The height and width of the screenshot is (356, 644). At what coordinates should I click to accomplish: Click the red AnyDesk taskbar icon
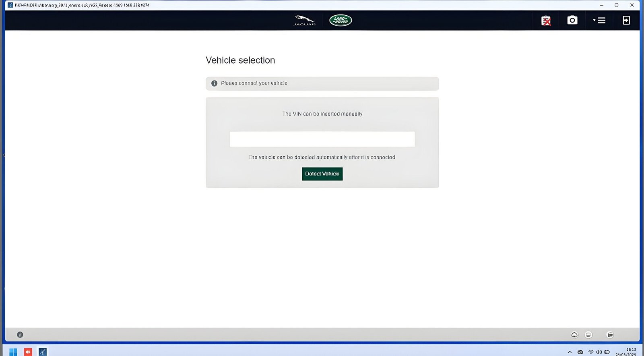tap(28, 352)
